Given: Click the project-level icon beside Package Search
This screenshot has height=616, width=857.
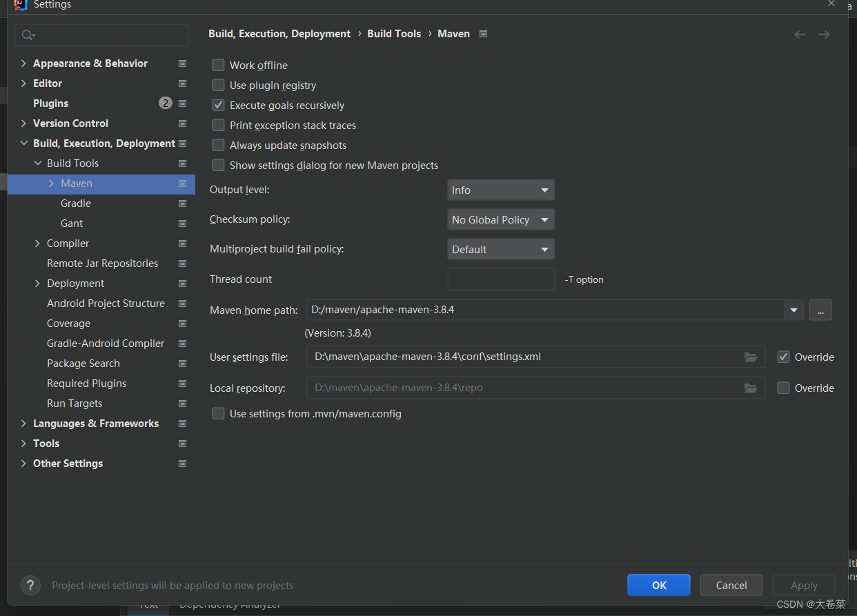Looking at the screenshot, I should pos(182,364).
